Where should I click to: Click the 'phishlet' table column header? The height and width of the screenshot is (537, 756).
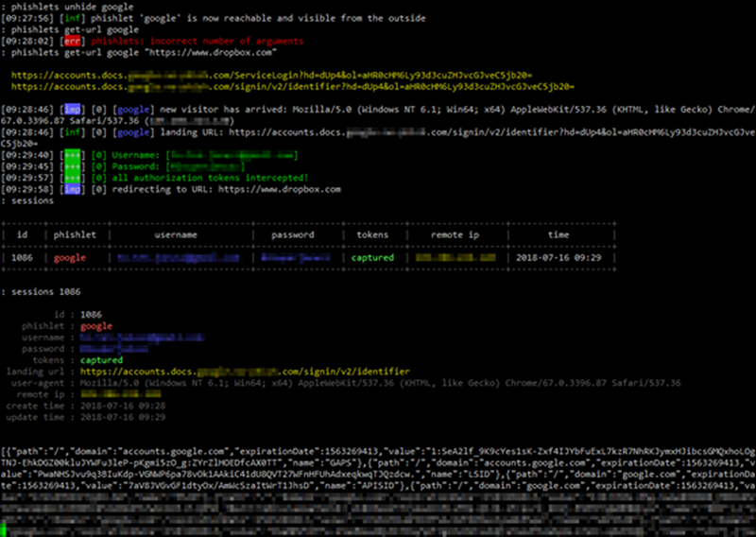(x=75, y=235)
